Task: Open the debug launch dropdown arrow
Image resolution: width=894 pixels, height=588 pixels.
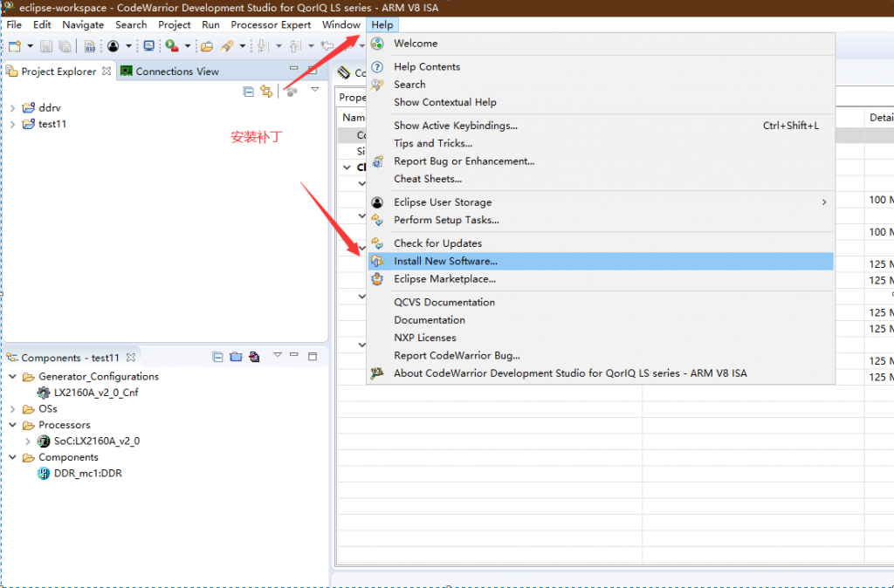Action: point(187,46)
